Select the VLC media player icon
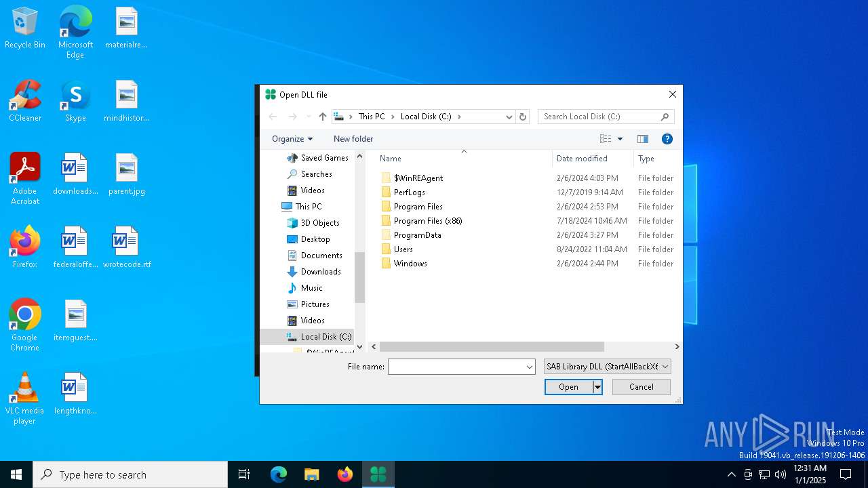868x488 pixels. click(x=24, y=399)
